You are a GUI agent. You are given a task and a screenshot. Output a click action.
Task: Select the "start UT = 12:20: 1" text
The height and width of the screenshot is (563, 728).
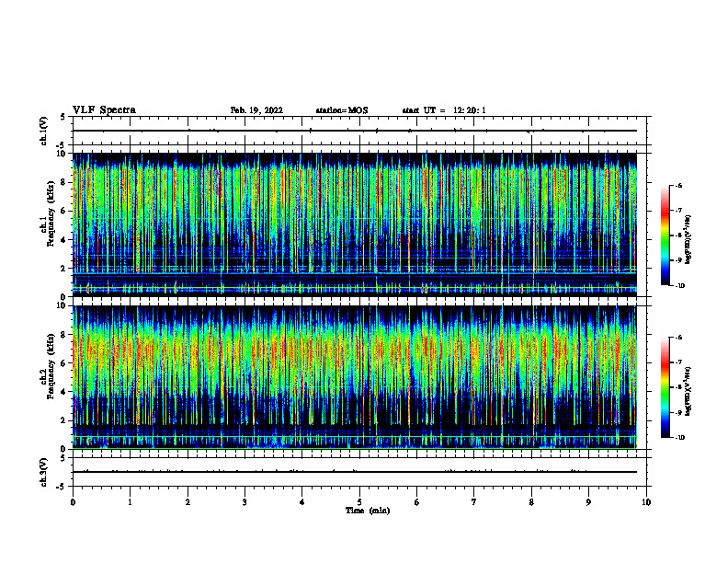444,110
